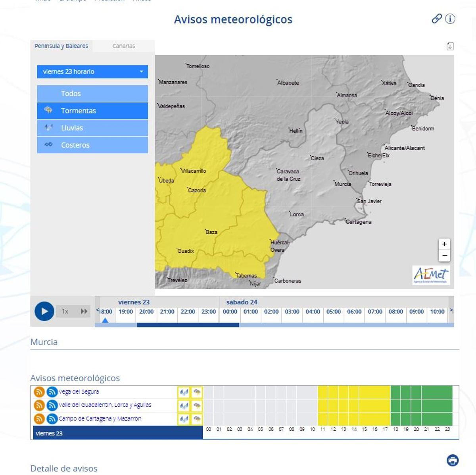Open orange RSS feed for Valle del Guadalentín
Viewport: 476px width, 475px height.
point(39,406)
